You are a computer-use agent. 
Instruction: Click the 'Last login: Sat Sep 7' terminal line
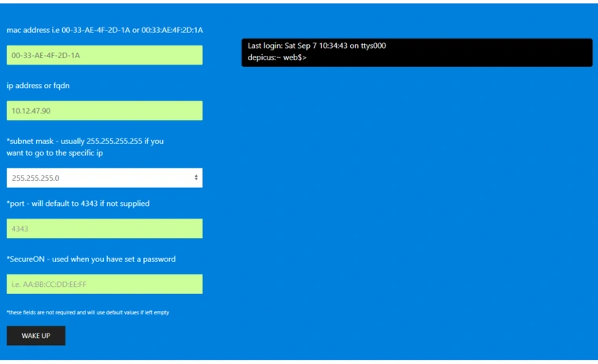[x=316, y=46]
